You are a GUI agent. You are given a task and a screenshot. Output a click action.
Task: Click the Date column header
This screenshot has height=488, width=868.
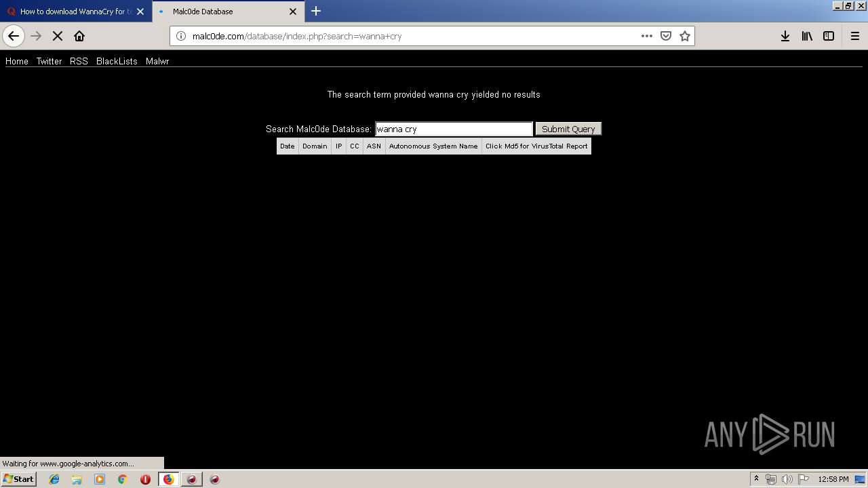(x=288, y=146)
